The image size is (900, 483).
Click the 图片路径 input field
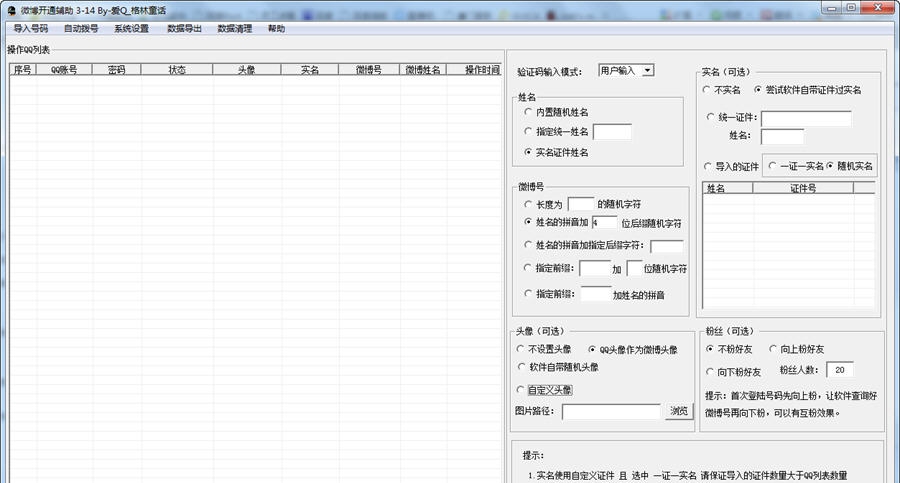tap(611, 411)
